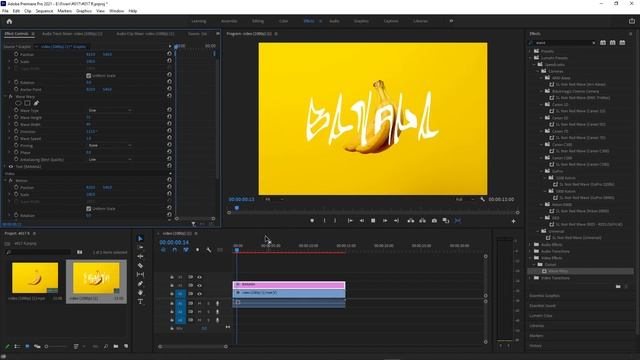Screen dimensions: 640x360
Task: Click New Custom Bin icon in Effects panel
Action: 618,287
